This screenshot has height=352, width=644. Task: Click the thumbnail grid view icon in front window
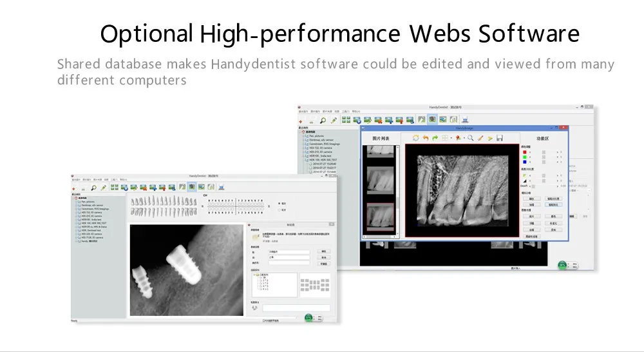pyautogui.click(x=114, y=188)
